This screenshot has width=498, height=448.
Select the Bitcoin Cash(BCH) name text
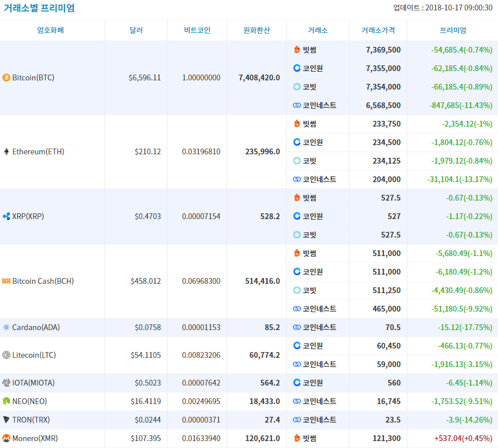(x=43, y=281)
